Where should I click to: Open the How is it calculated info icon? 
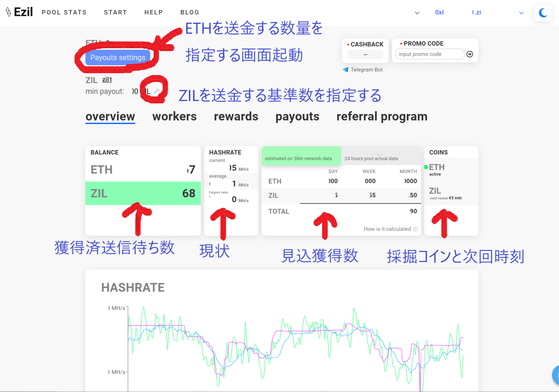[415, 229]
